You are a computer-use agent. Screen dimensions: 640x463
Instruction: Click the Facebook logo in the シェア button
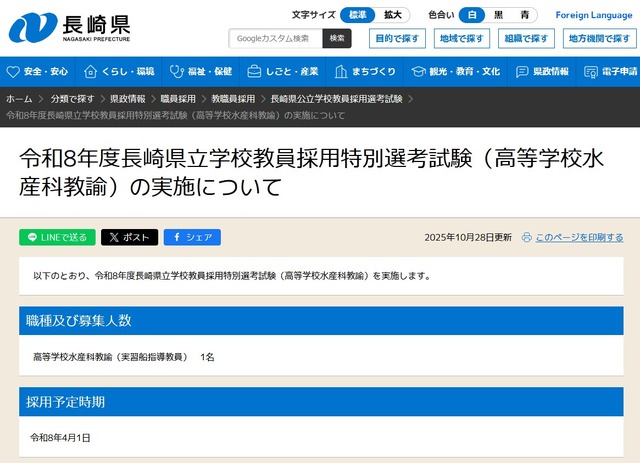pyautogui.click(x=177, y=237)
